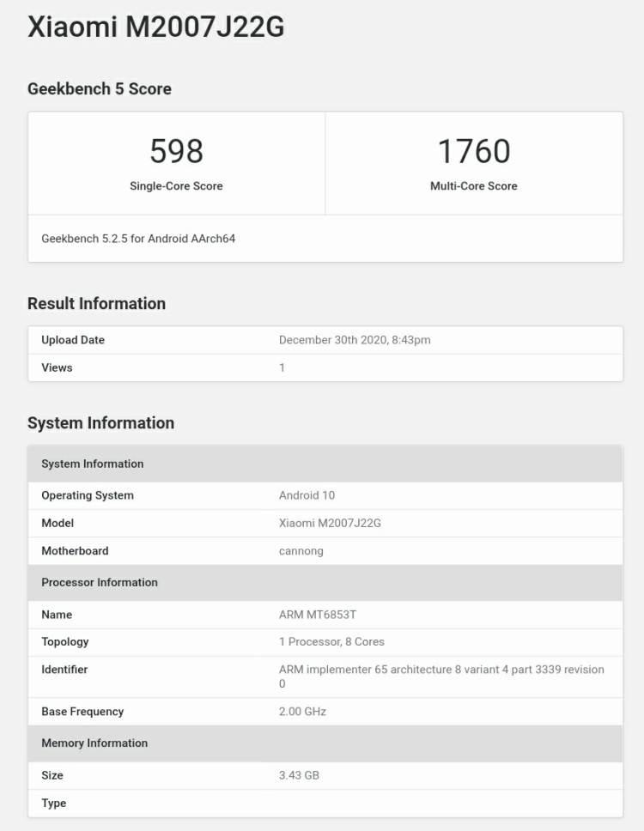Click Geekbench 5.2.5 for Android AArch64 text
644x831 pixels.
click(x=138, y=239)
